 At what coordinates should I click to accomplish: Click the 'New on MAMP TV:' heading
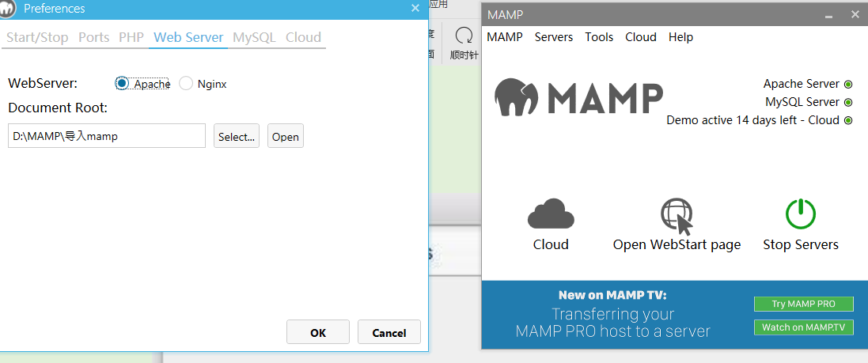pyautogui.click(x=612, y=295)
